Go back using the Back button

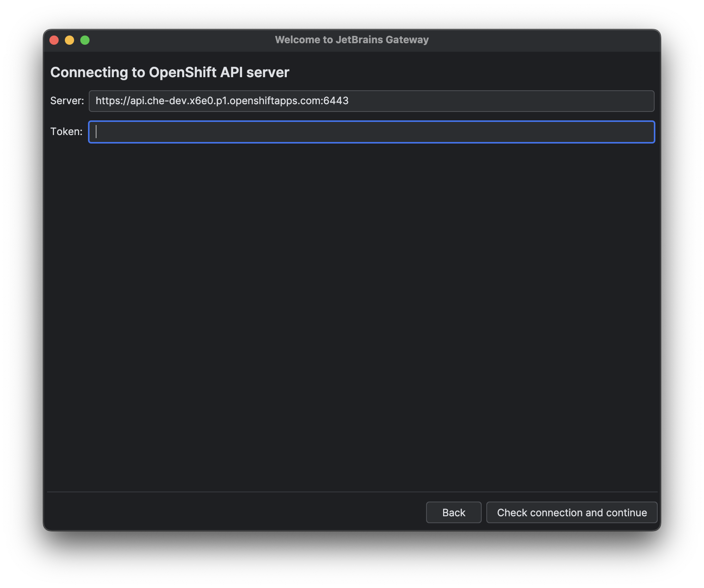pos(454,512)
